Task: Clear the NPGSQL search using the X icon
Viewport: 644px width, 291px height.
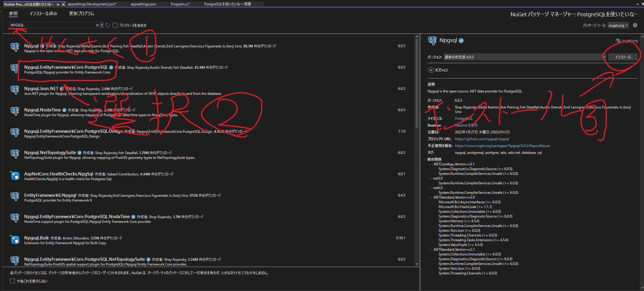Action: tap(97, 25)
